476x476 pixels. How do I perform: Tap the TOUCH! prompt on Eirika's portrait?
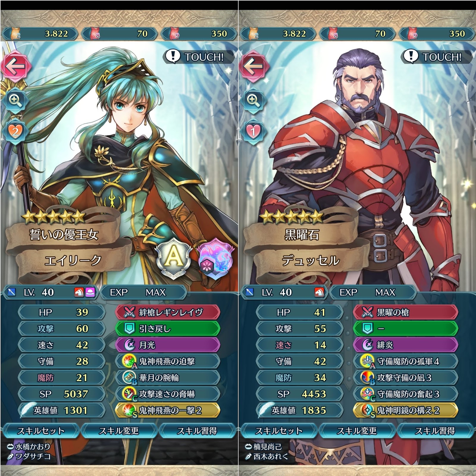point(198,57)
